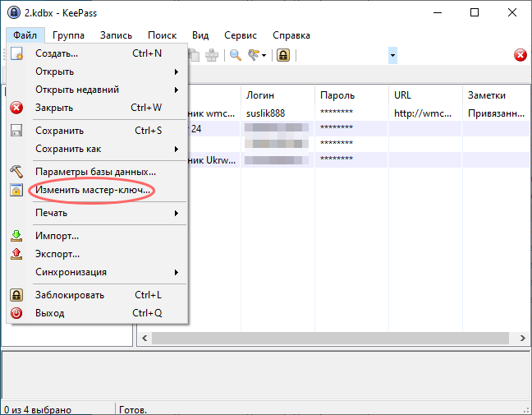Open the Сервис menu
The image size is (532, 415).
(241, 35)
